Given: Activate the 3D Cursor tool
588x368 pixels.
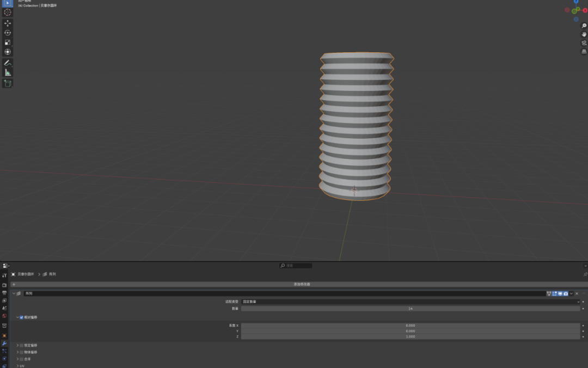Looking at the screenshot, I should click(8, 13).
